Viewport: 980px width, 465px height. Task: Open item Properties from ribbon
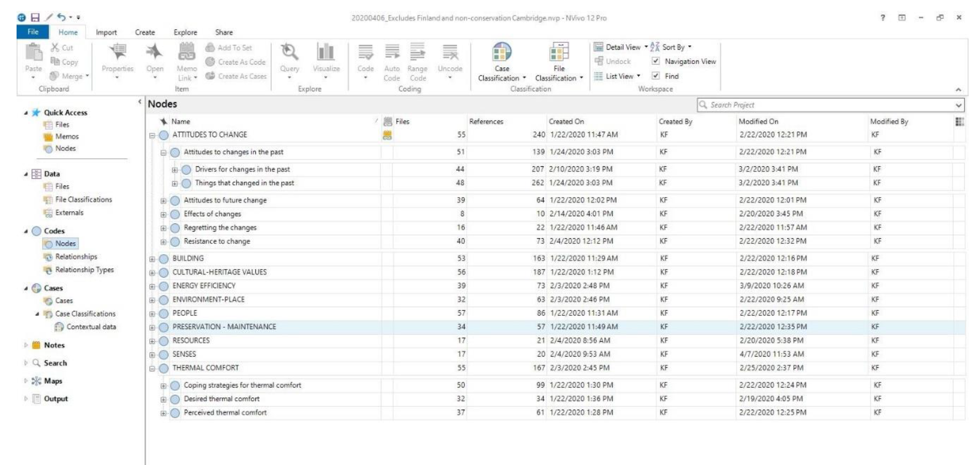118,53
